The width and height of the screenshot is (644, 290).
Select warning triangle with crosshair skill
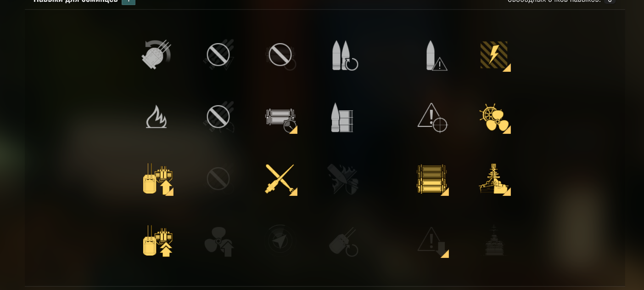coord(432,118)
